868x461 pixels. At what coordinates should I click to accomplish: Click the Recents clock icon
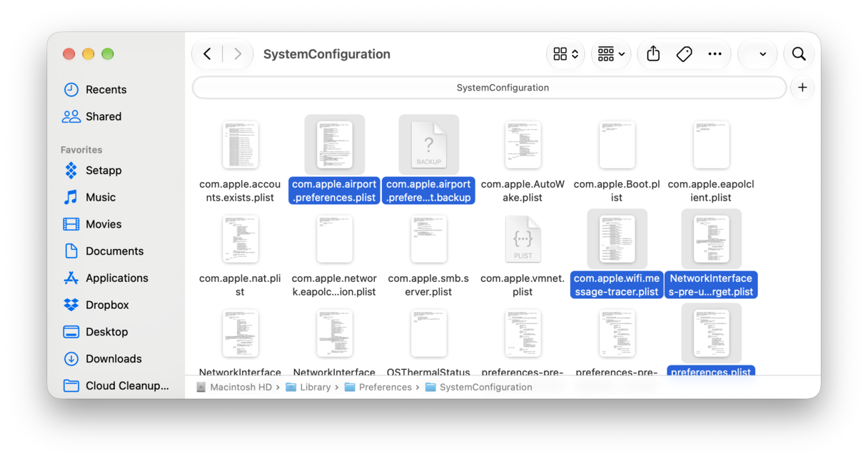point(71,89)
